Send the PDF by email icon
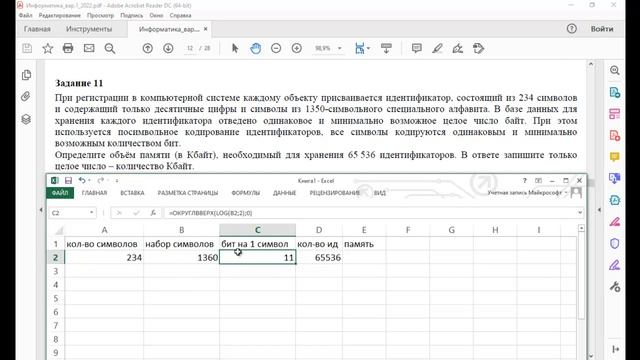Screen dimensions: 640x360 (89, 48)
